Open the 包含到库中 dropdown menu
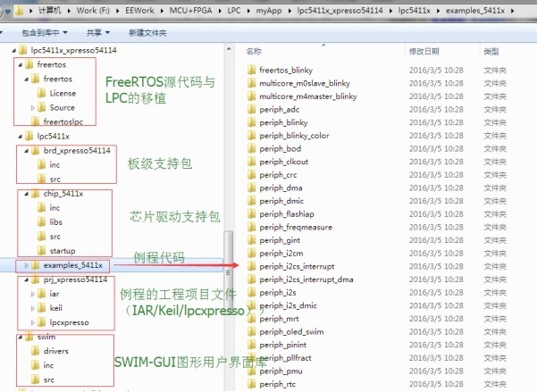 tap(45, 32)
